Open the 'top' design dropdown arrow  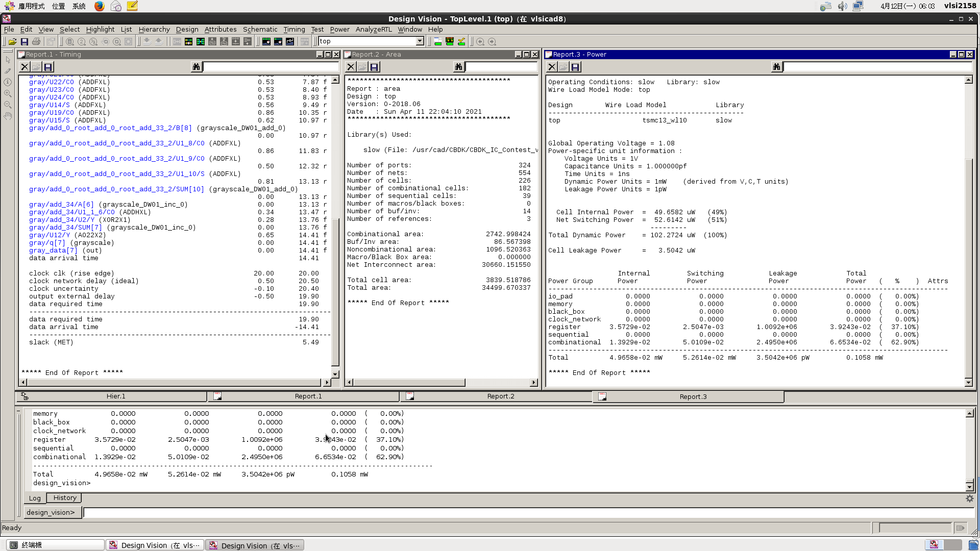tap(420, 41)
